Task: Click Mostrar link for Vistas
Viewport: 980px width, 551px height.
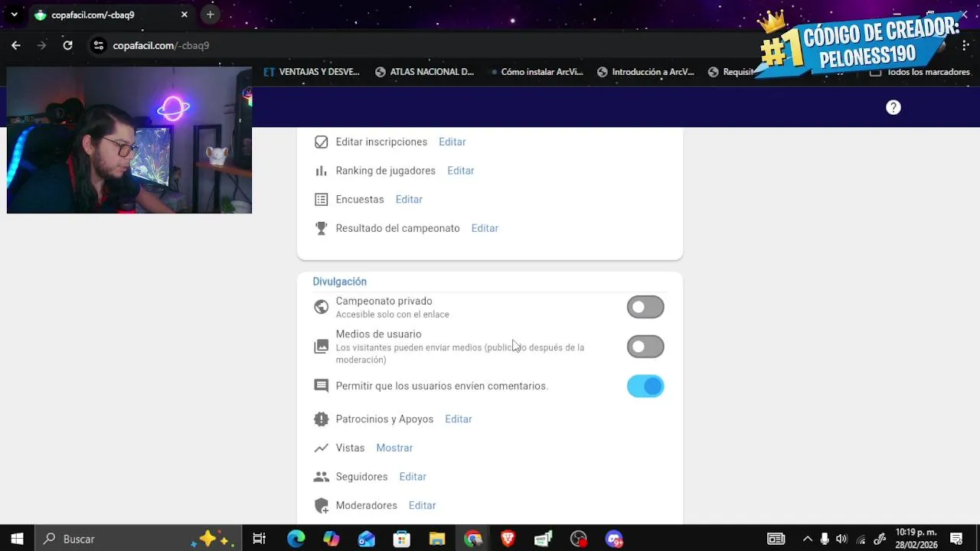Action: (394, 448)
